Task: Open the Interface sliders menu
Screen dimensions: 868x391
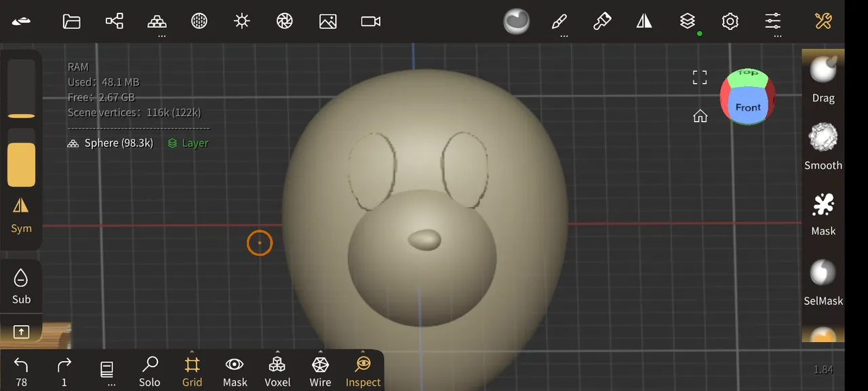Action: click(x=773, y=21)
